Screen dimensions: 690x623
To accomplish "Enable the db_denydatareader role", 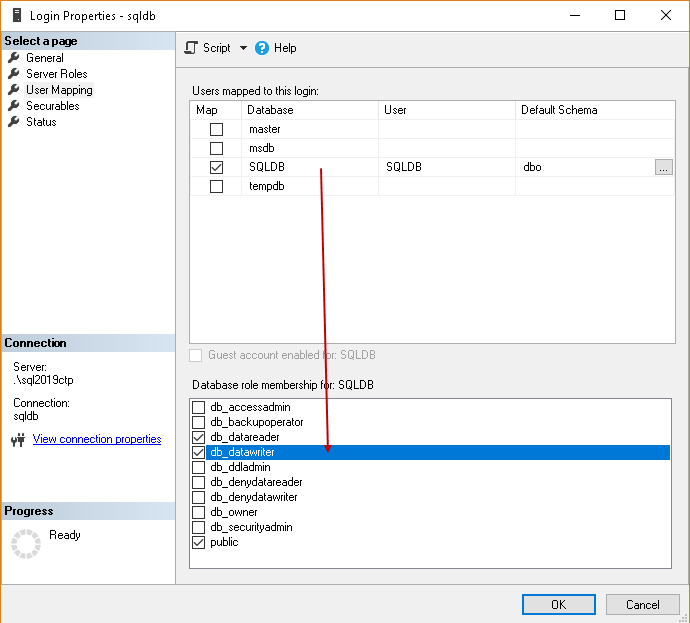I will [x=198, y=482].
